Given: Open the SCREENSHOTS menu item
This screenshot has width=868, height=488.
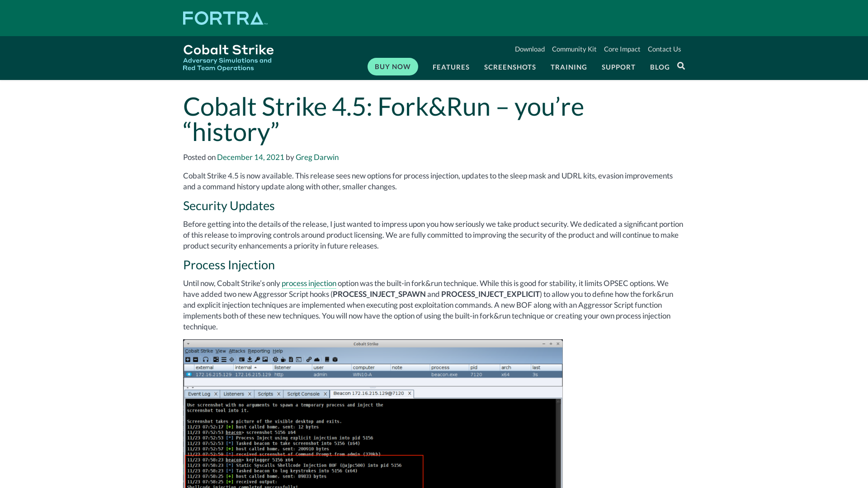Looking at the screenshot, I should pyautogui.click(x=510, y=67).
